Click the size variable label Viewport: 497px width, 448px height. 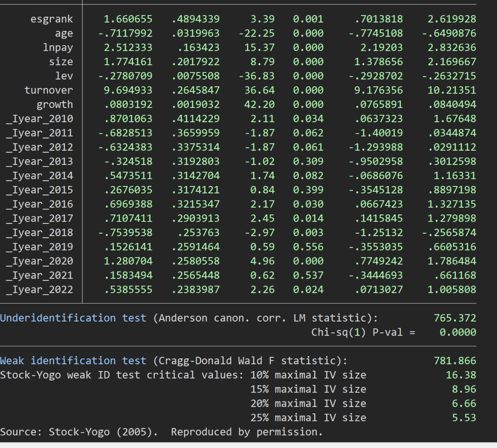pos(61,62)
